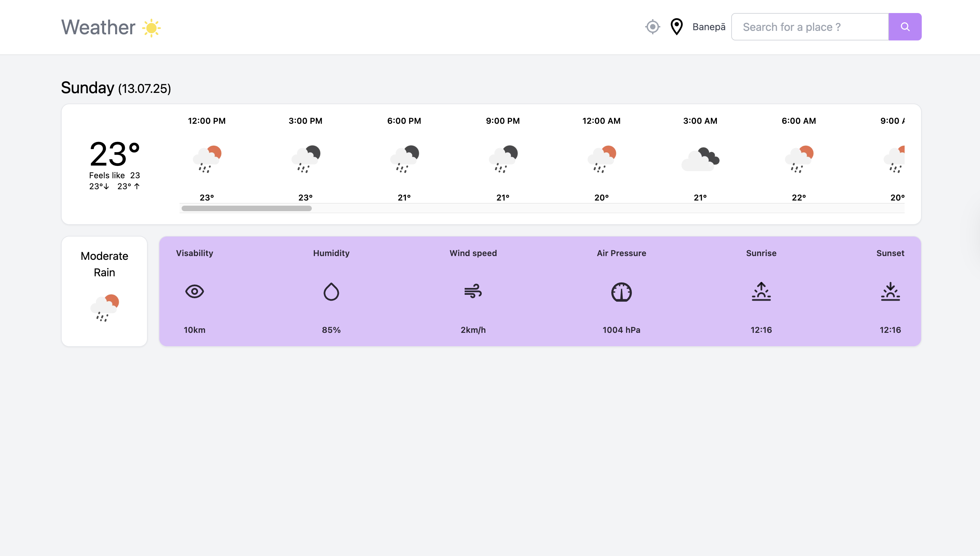The width and height of the screenshot is (980, 556).
Task: Click the Banepā location label
Action: pyautogui.click(x=709, y=27)
